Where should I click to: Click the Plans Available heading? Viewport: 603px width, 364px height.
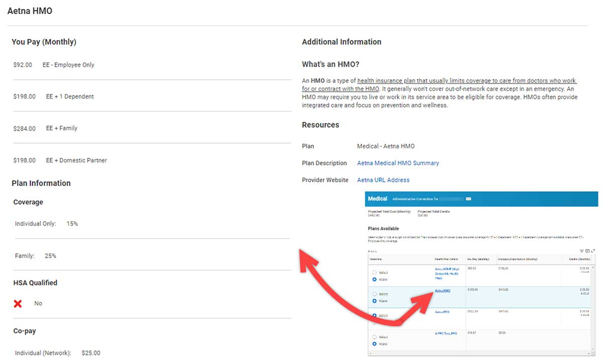point(383,228)
